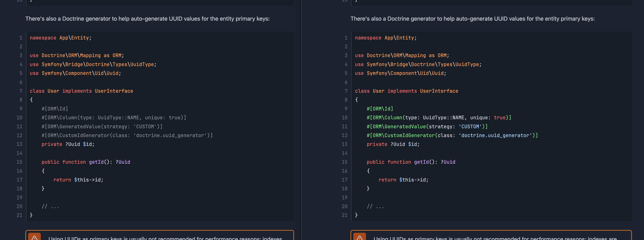Click UUID warning text in left admonition box
Viewport: 644px width, 240px height.
(x=165, y=238)
